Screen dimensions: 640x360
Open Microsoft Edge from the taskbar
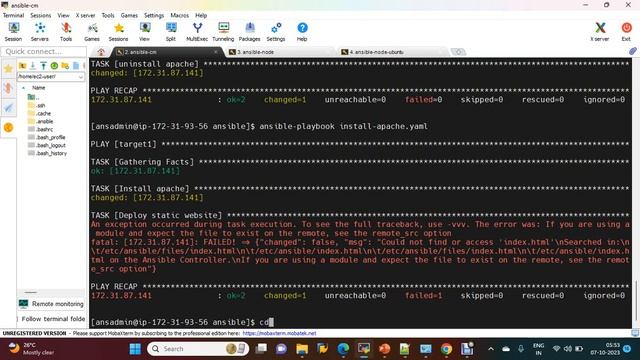343,349
